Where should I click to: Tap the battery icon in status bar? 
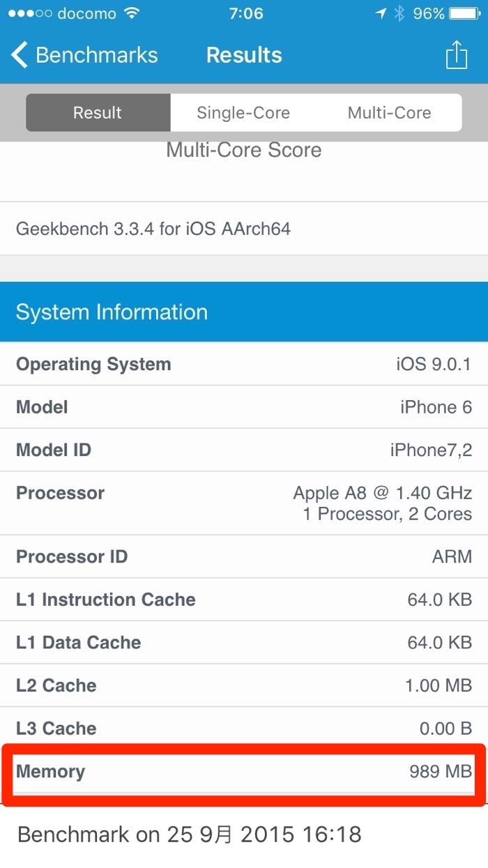[x=464, y=13]
